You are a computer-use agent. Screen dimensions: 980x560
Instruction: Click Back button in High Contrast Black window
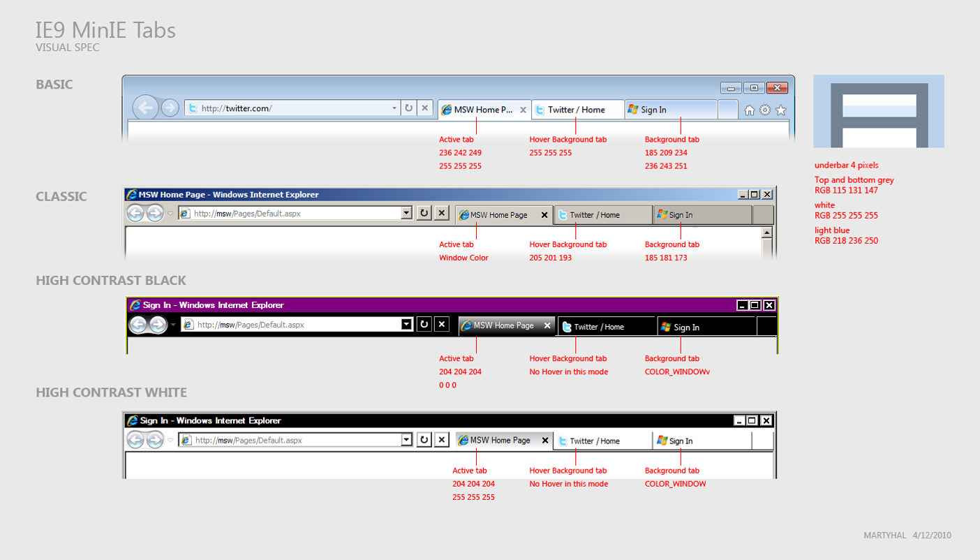(x=138, y=325)
